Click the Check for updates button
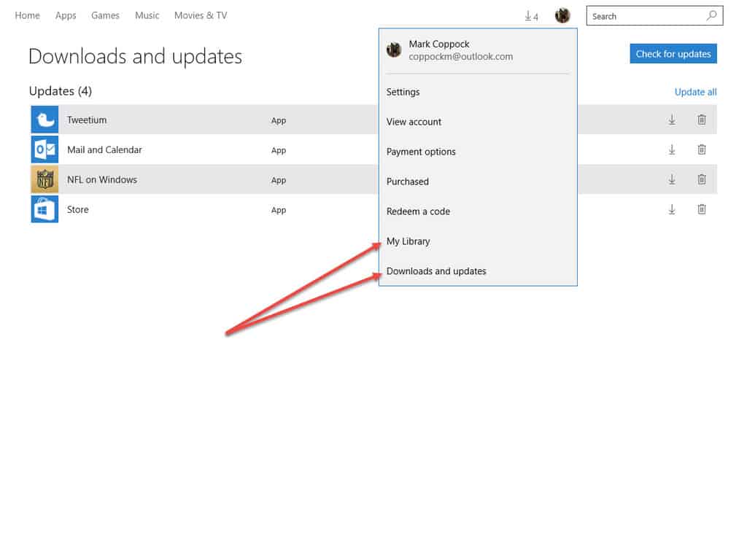The height and width of the screenshot is (560, 747). click(673, 54)
